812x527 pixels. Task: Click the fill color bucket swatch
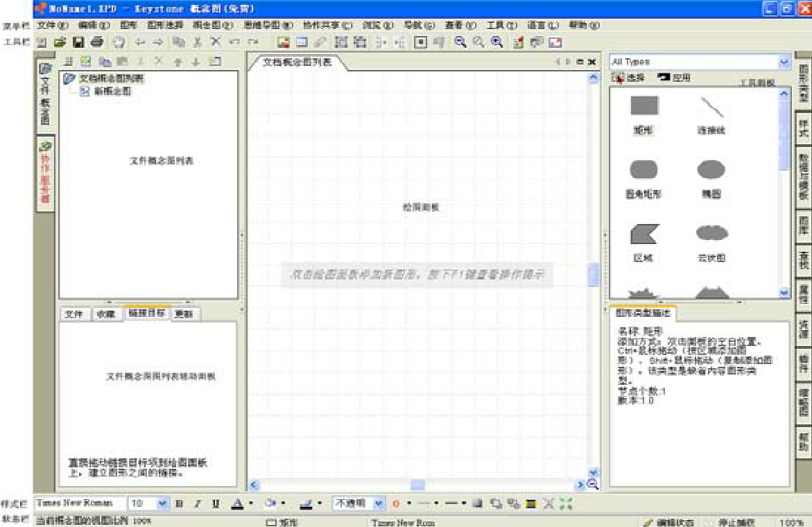[270, 503]
